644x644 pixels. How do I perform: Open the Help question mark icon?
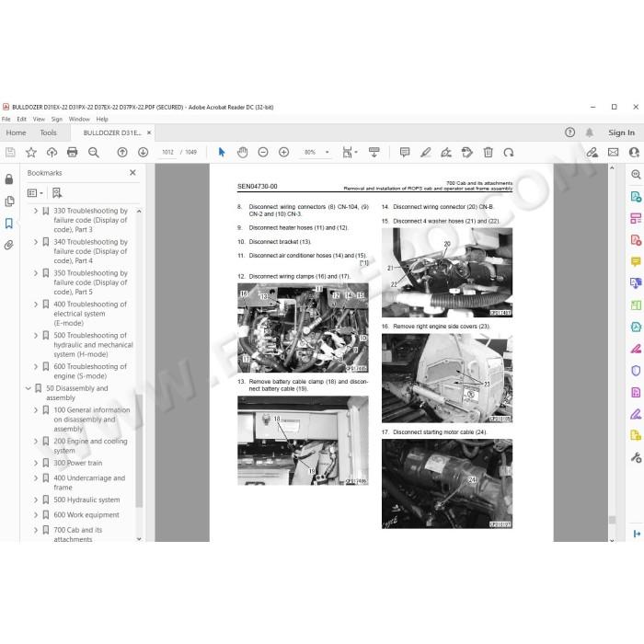(x=569, y=132)
